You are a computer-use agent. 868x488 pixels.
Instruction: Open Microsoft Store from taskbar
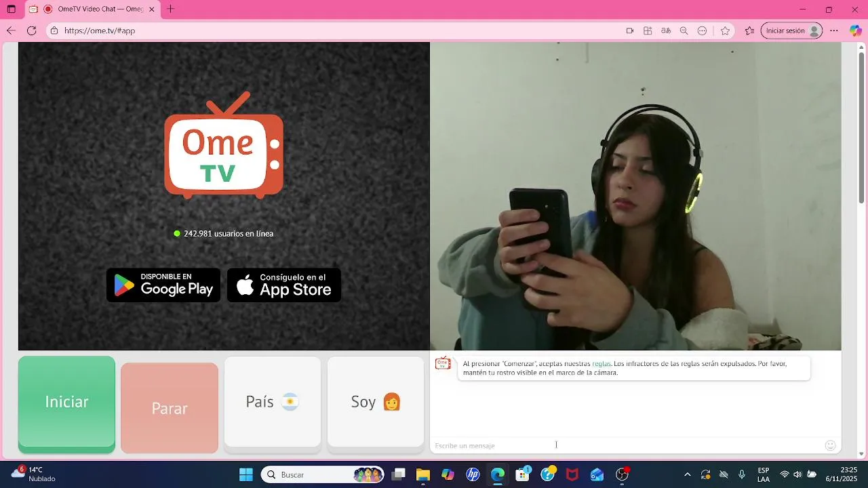point(522,474)
